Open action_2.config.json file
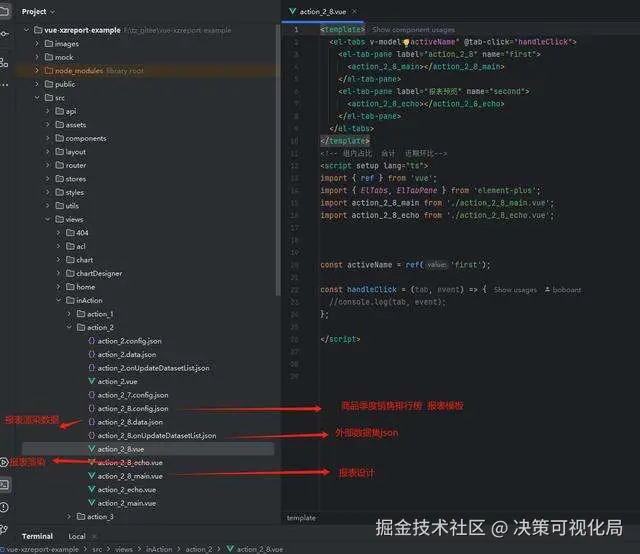Image resolution: width=640 pixels, height=554 pixels. coord(129,341)
